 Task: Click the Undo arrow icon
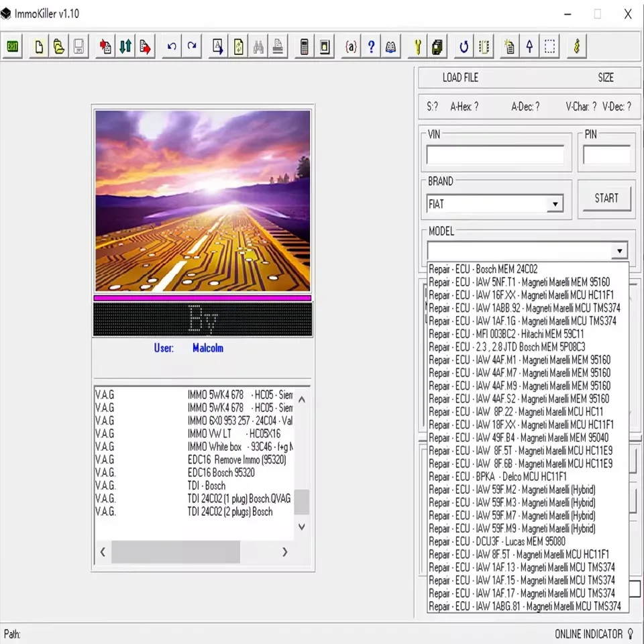[172, 46]
